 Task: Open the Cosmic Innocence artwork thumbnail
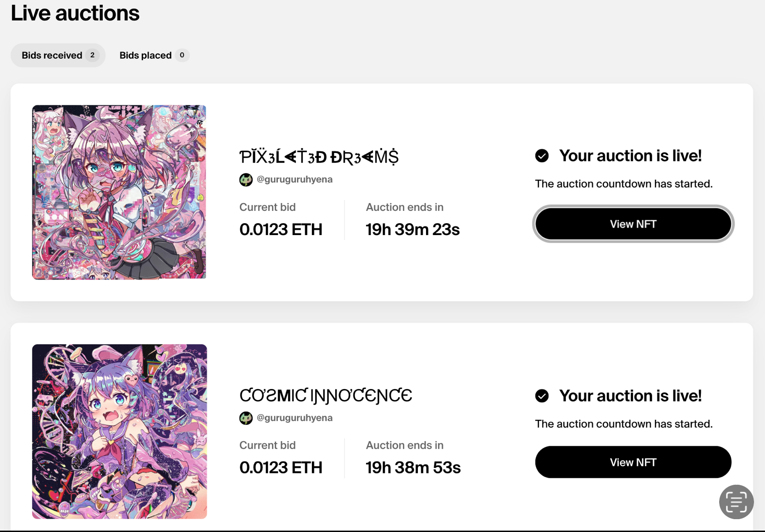click(119, 431)
